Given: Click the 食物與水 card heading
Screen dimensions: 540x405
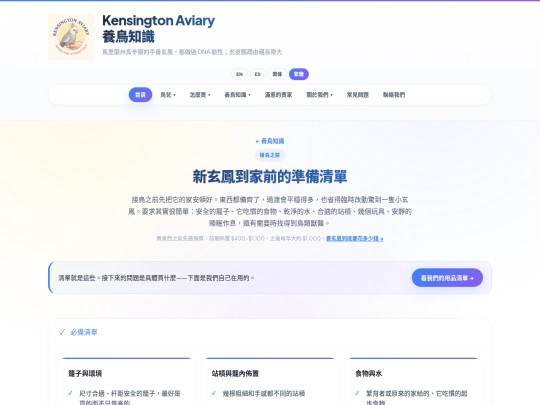Looking at the screenshot, I should (x=368, y=373).
